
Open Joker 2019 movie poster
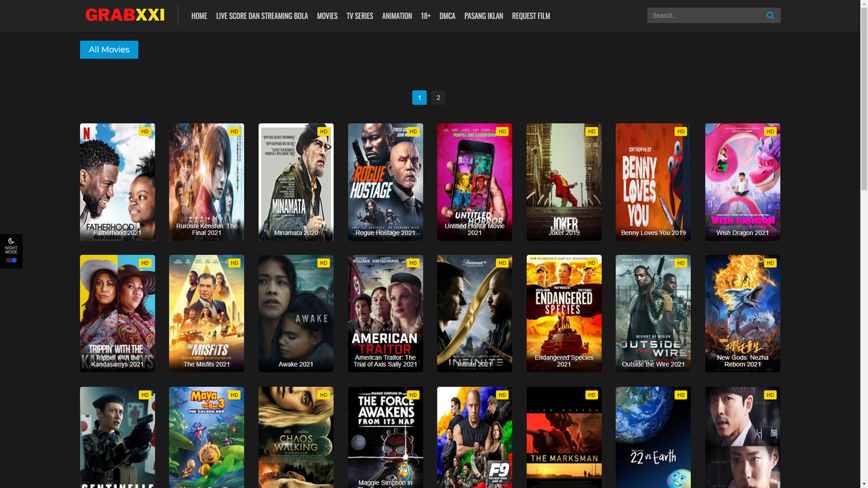564,182
